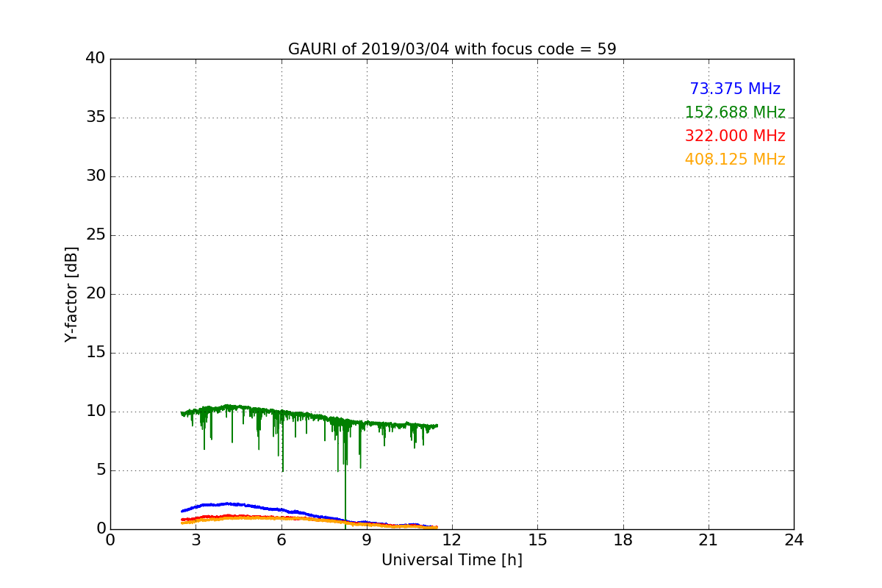Click the x-axis tick label 12
This screenshot has width=882, height=588.
click(x=452, y=540)
